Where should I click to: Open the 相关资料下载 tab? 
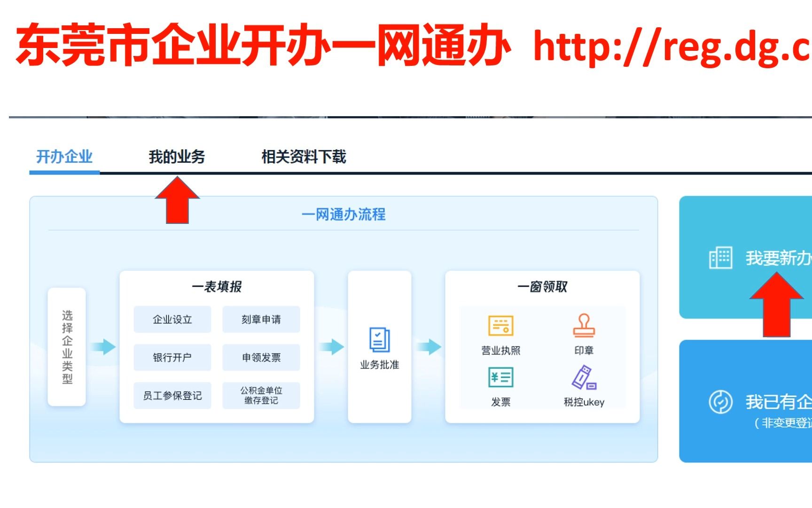[304, 157]
